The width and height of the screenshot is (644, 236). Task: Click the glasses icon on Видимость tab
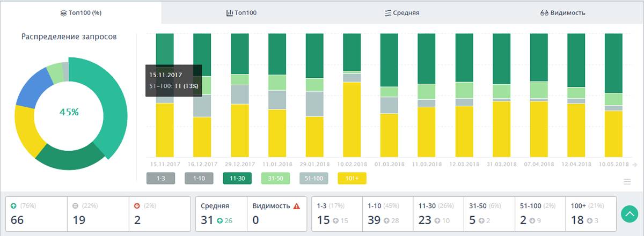(543, 13)
